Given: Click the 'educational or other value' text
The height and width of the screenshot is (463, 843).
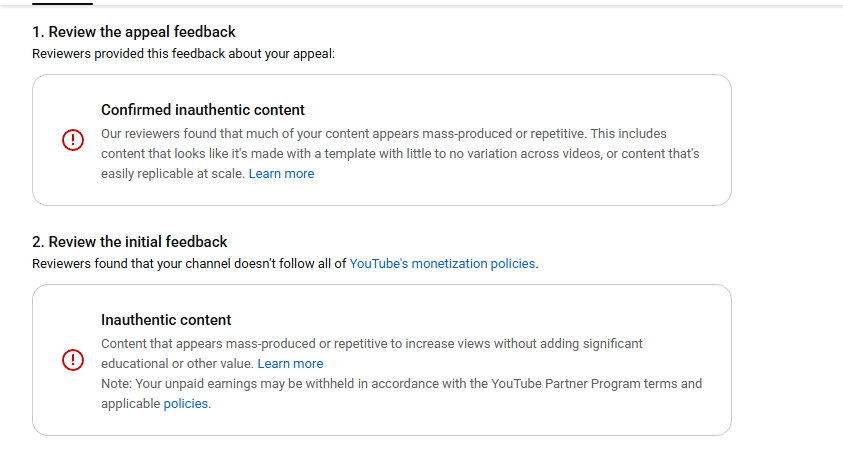Looking at the screenshot, I should [x=177, y=364].
